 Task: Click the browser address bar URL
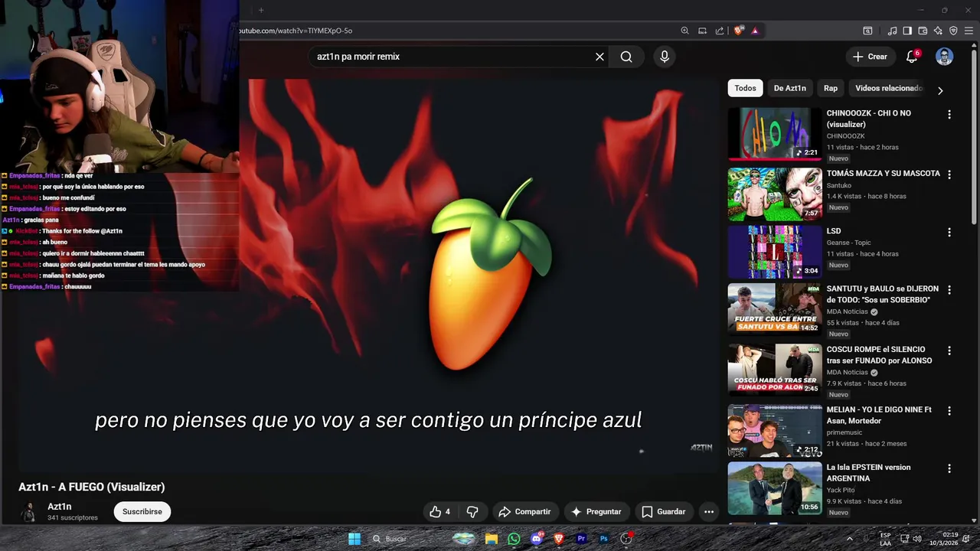pyautogui.click(x=296, y=31)
